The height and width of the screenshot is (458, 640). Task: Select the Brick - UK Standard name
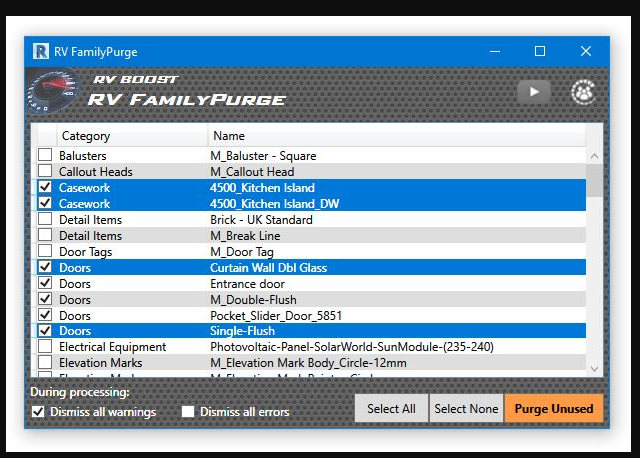pos(261,220)
